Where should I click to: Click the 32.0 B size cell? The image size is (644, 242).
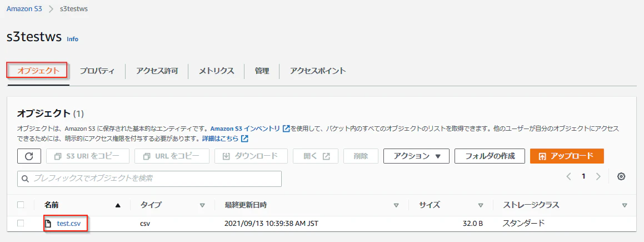pos(472,224)
